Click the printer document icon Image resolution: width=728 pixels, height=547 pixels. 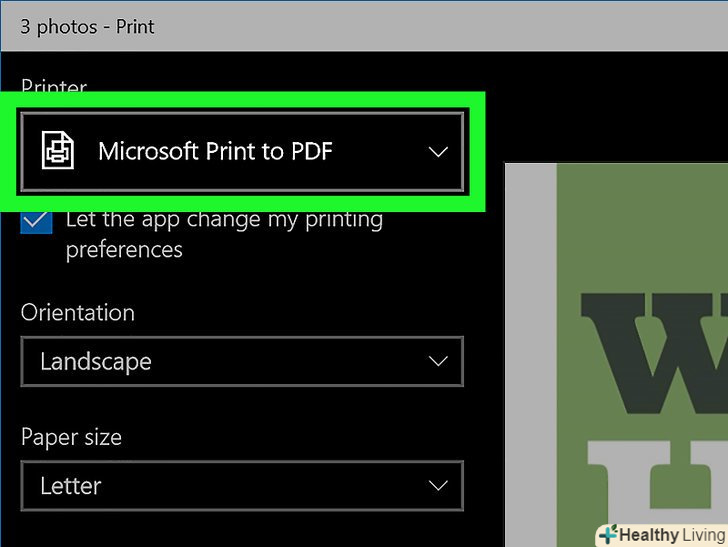coord(58,150)
